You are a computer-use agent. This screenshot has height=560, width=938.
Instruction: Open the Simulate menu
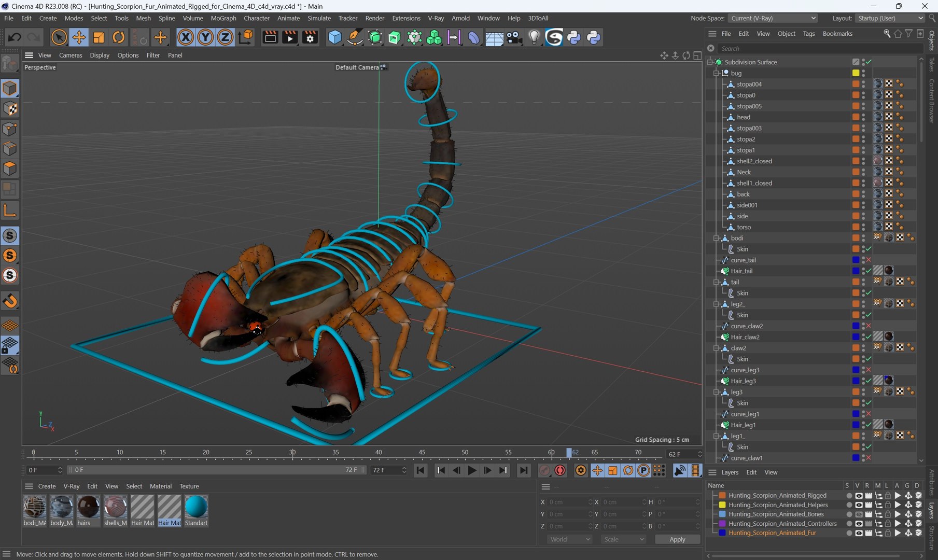[x=319, y=18]
